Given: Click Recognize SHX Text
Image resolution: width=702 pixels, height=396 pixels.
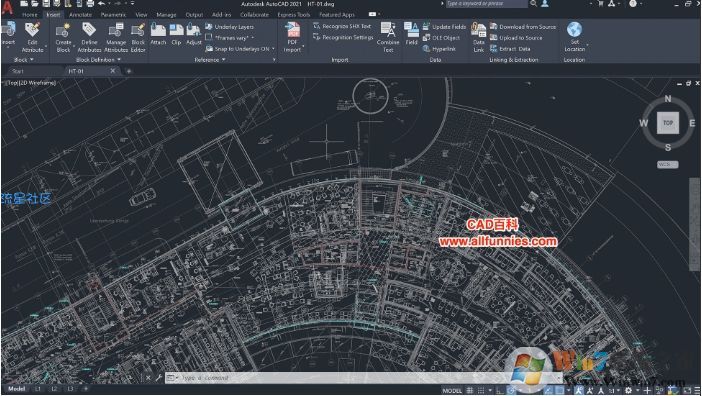Looking at the screenshot, I should pyautogui.click(x=342, y=26).
